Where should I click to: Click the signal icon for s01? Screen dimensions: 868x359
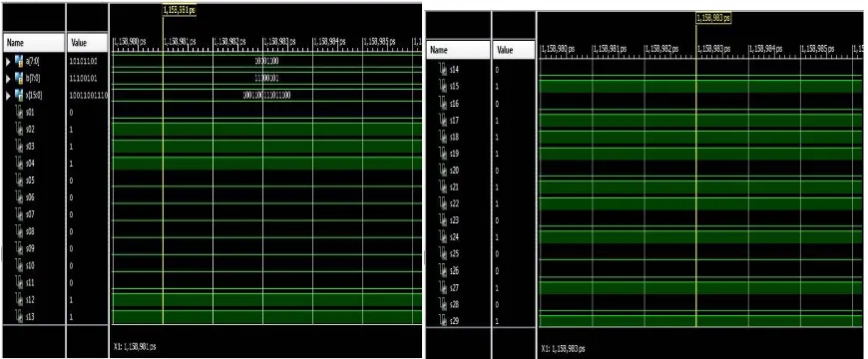coord(20,113)
